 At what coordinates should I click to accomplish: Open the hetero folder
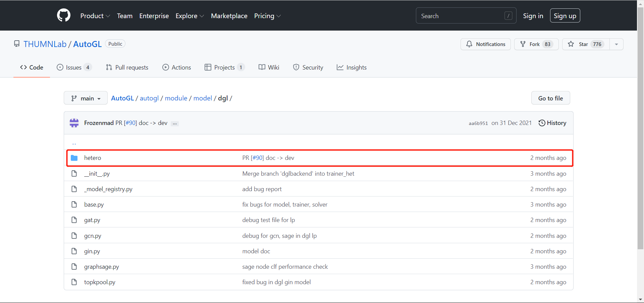pyautogui.click(x=93, y=158)
